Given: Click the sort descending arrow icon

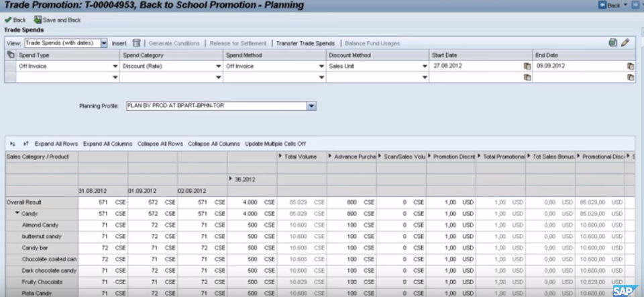Looking at the screenshot, I should point(13,144).
